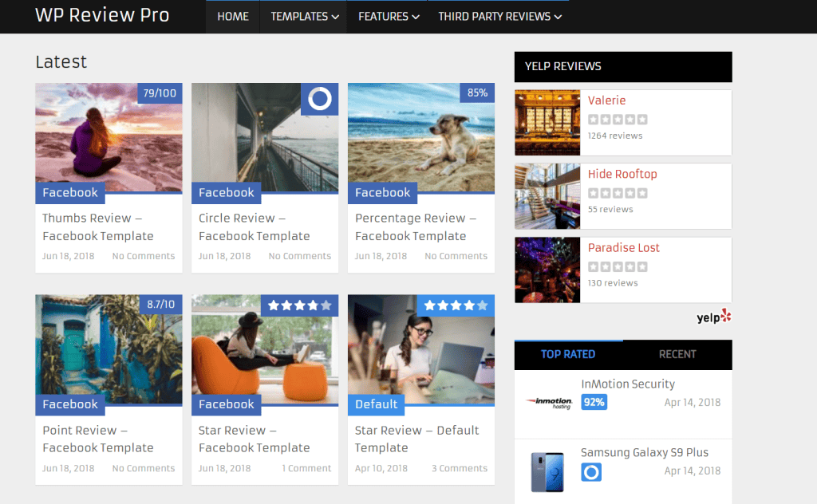Open the Paradise Lost review link
This screenshot has width=817, height=504.
[624, 247]
